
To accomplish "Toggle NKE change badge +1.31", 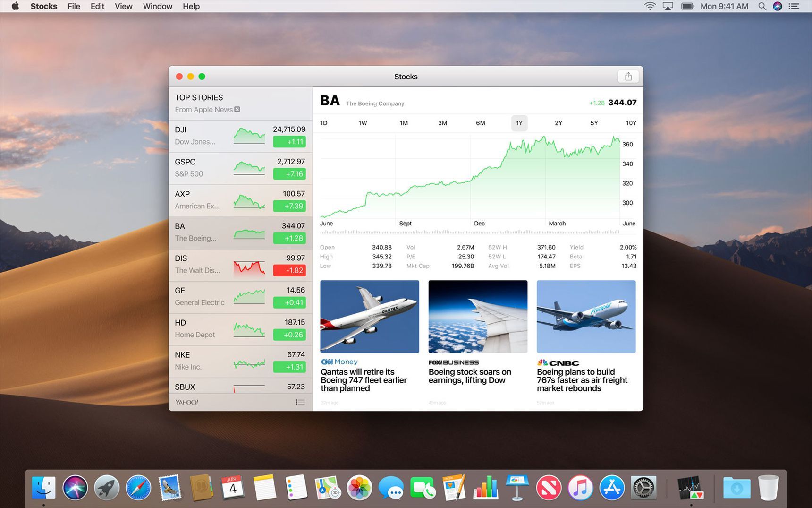I will point(289,367).
